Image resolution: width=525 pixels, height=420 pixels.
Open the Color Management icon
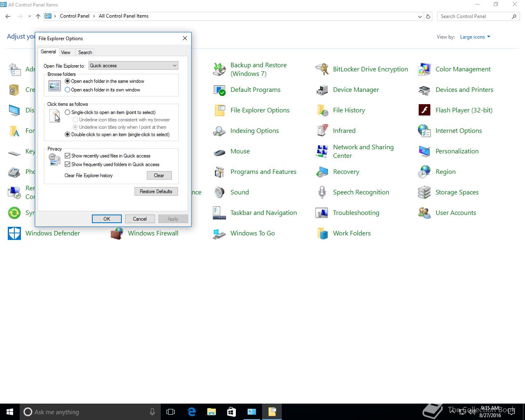pos(425,69)
